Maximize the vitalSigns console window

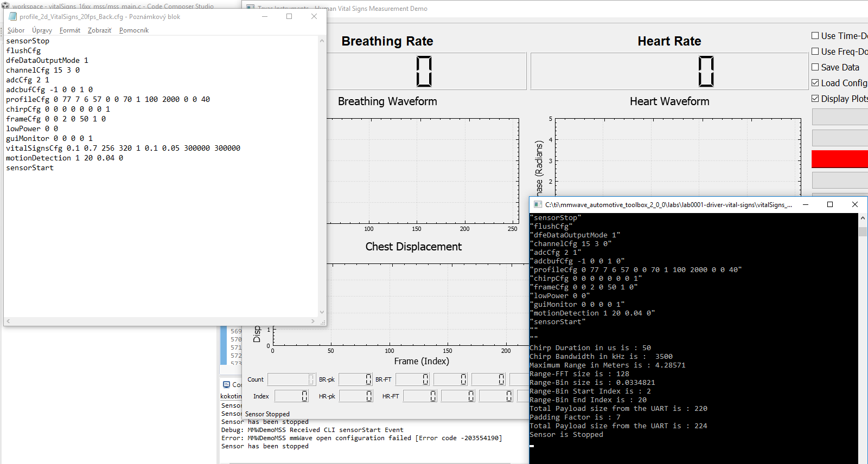pos(830,204)
